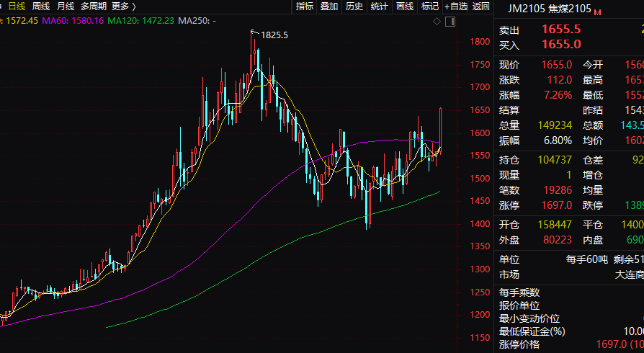Open 多周期 multi-period view
644x353 pixels.
coord(93,6)
